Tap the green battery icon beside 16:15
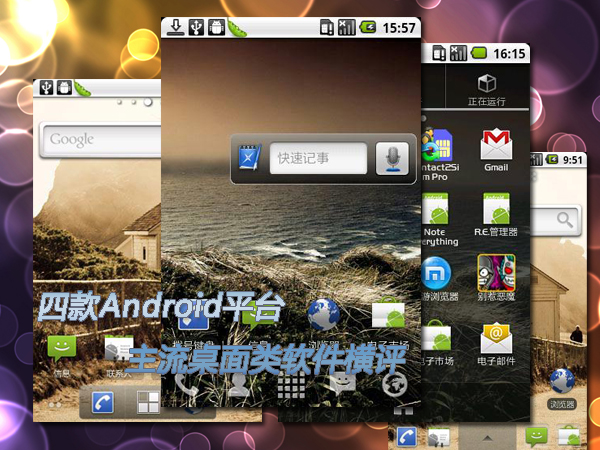 [x=479, y=53]
